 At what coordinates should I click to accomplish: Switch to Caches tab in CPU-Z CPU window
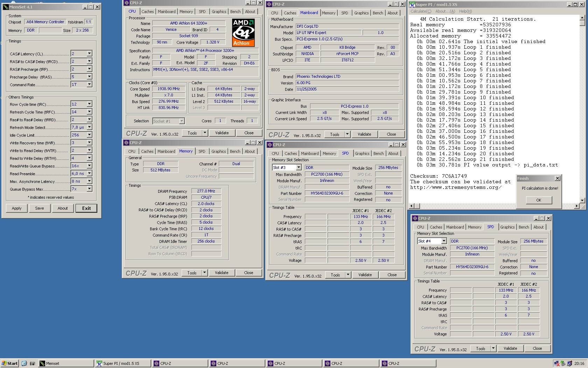pos(147,12)
